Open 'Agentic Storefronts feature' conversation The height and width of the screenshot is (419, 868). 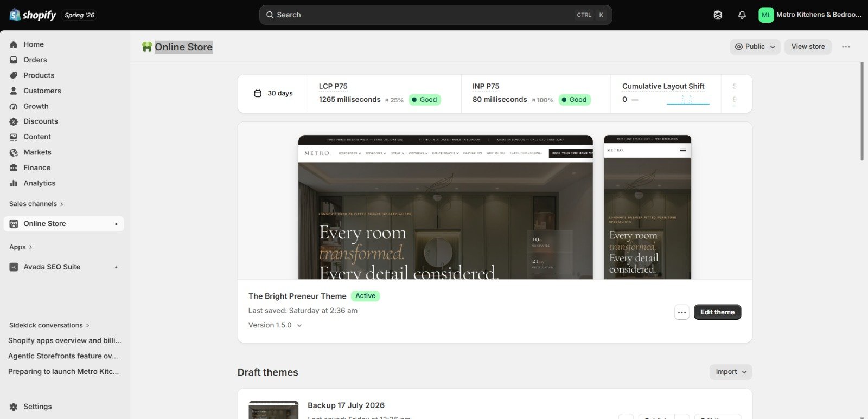63,356
